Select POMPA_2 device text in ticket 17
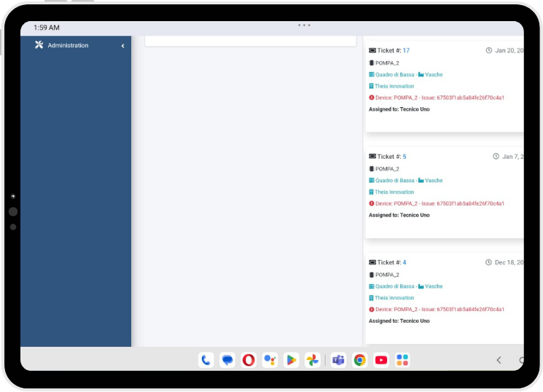 pyautogui.click(x=387, y=63)
